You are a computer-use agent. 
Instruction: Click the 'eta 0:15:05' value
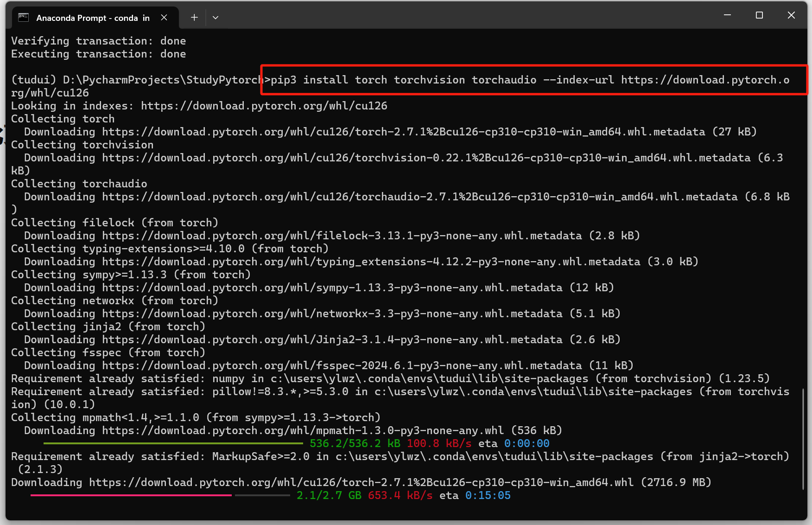(x=475, y=495)
